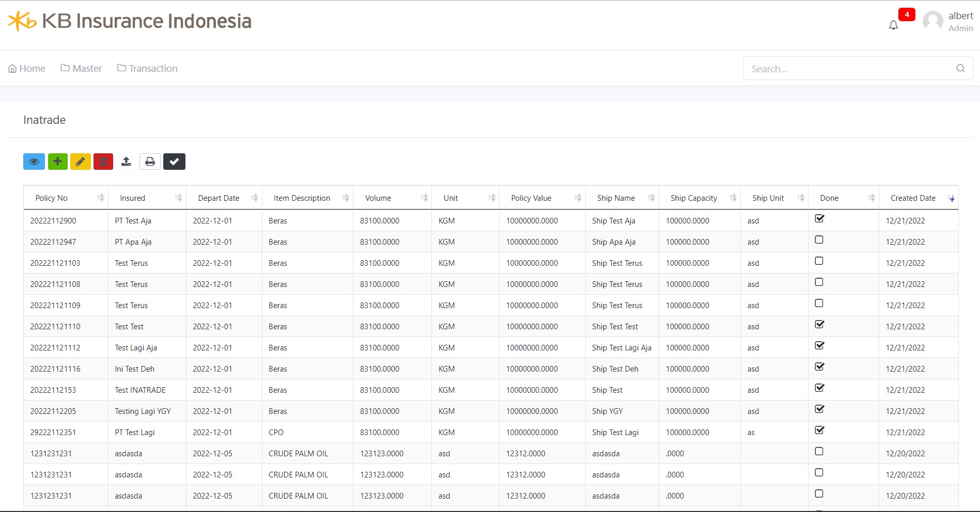Click the search magnifier icon
This screenshot has width=980, height=512.
point(960,68)
